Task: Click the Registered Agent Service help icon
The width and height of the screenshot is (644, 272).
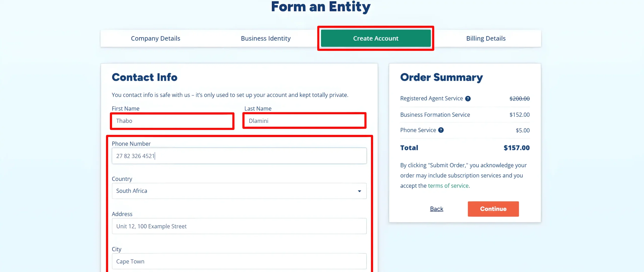Action: 468,99
